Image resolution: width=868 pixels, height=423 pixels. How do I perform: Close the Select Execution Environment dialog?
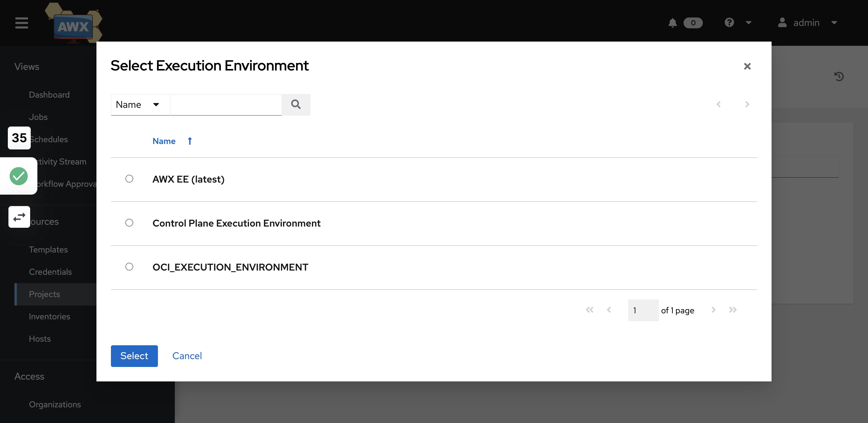click(x=747, y=66)
